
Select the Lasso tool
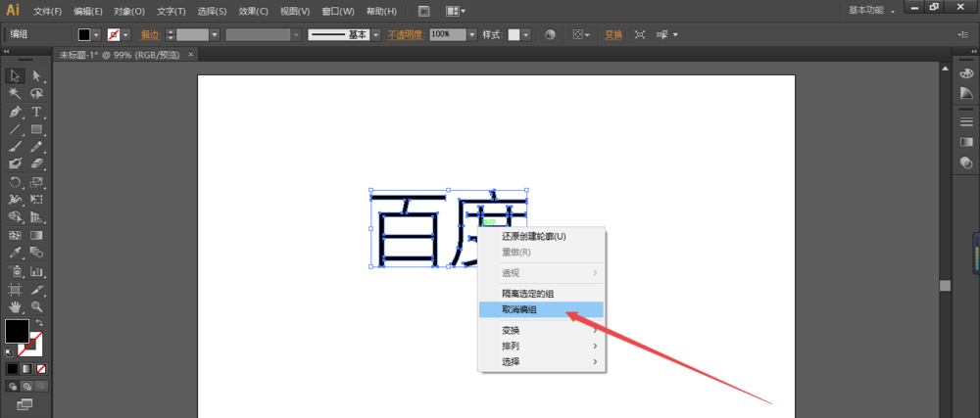pos(37,94)
